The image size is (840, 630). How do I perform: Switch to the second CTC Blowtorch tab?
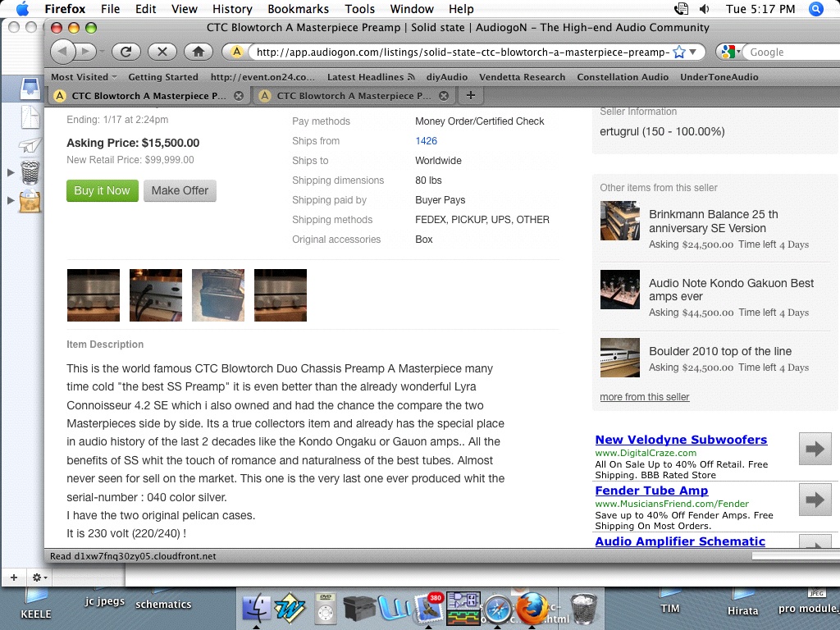354,96
